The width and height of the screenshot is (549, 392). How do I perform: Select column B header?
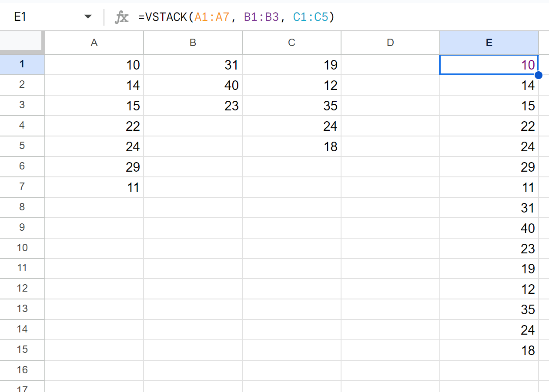(193, 42)
